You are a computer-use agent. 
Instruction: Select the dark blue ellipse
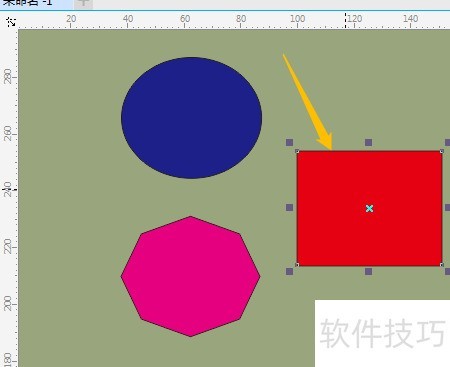pyautogui.click(x=191, y=118)
